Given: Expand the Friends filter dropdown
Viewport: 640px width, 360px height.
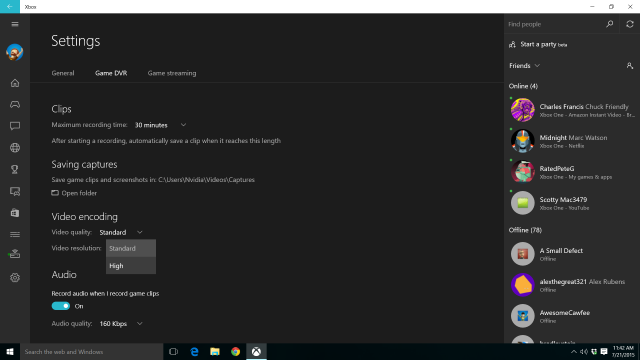Looking at the screenshot, I should 524,66.
